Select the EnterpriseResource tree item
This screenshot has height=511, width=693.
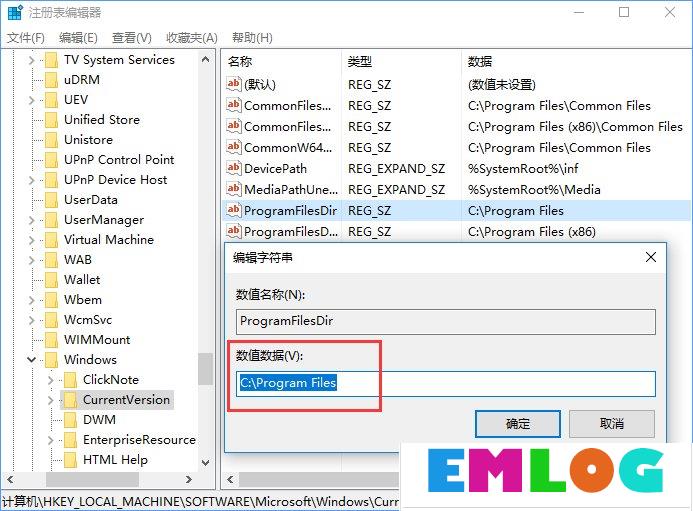139,440
